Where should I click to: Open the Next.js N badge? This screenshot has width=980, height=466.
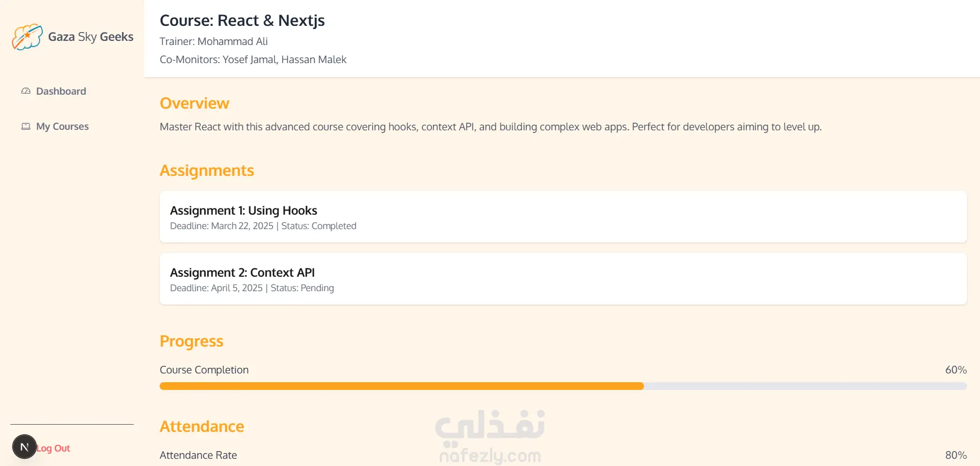point(24,447)
